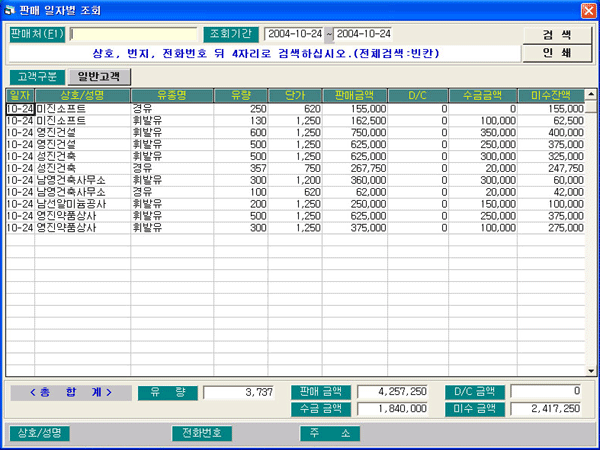Click the total 판매 금액 field 4,257,250
This screenshot has height=450, width=600.
point(392,391)
